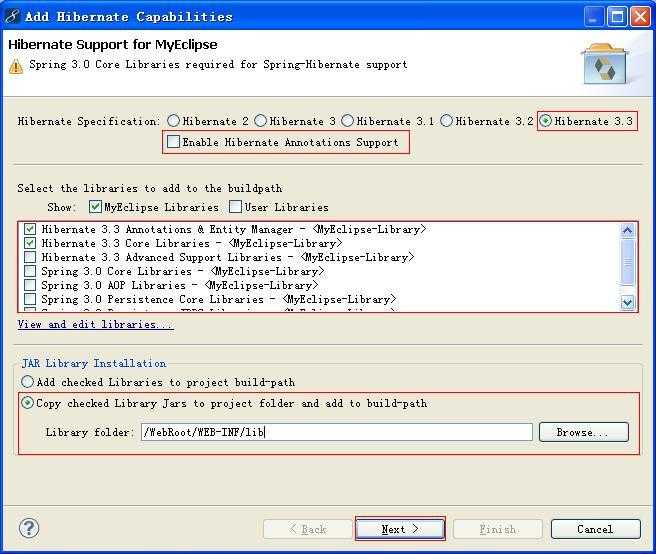Uncheck Hibernate 3.3 Core Libraries

click(30, 243)
